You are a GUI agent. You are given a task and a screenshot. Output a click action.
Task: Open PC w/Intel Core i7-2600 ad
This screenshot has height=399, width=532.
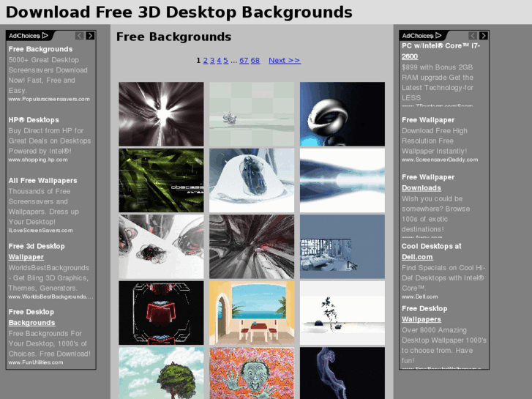(441, 51)
